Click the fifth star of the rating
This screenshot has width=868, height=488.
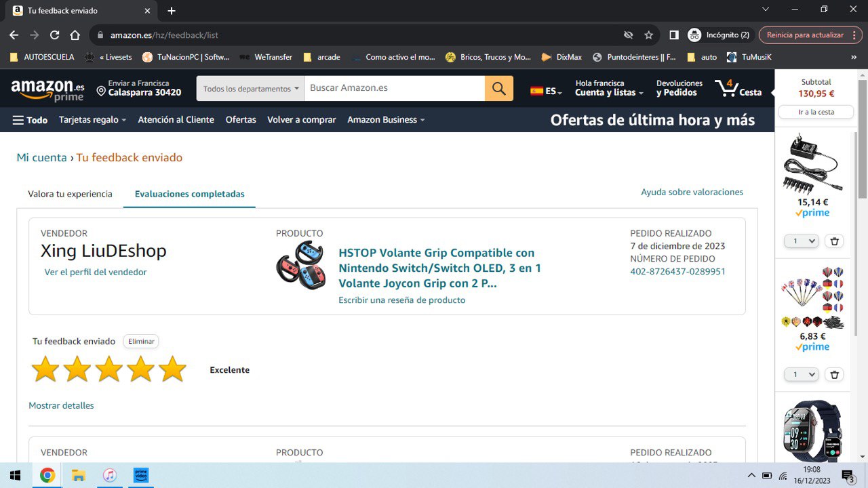(x=172, y=369)
